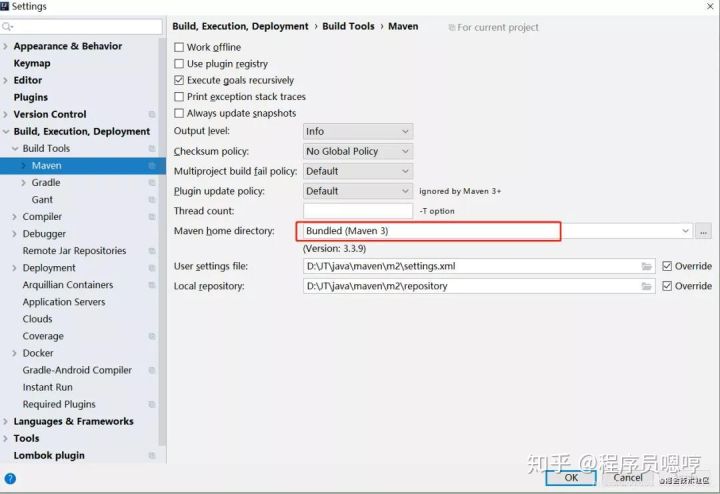Click project-level icon beside Gradle
The height and width of the screenshot is (494, 720).
[152, 182]
